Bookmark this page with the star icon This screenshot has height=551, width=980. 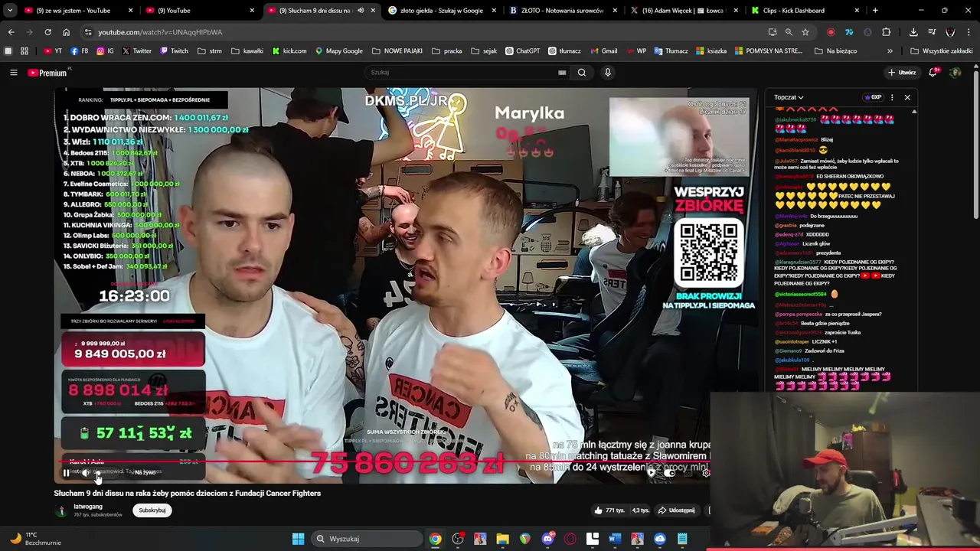(805, 32)
